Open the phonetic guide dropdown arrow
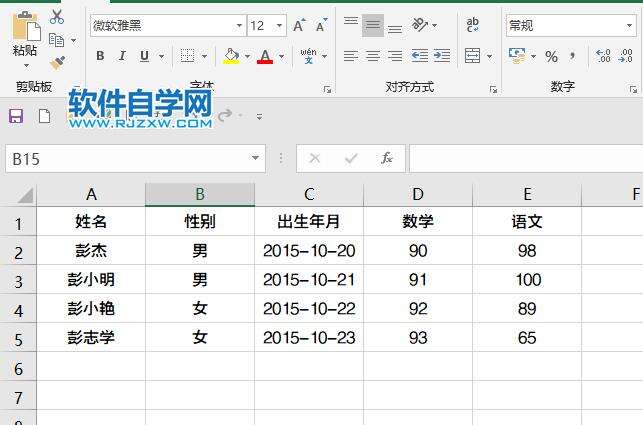 coord(324,56)
